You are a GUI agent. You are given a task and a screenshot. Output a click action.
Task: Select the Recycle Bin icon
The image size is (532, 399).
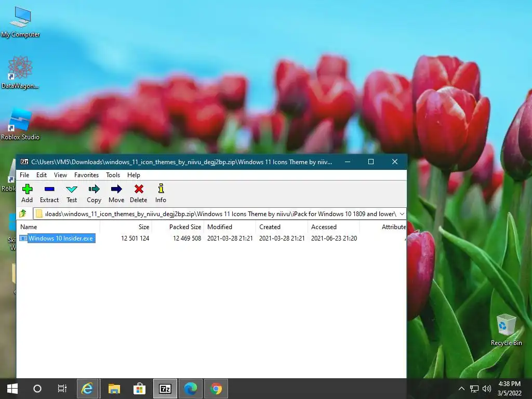point(506,330)
